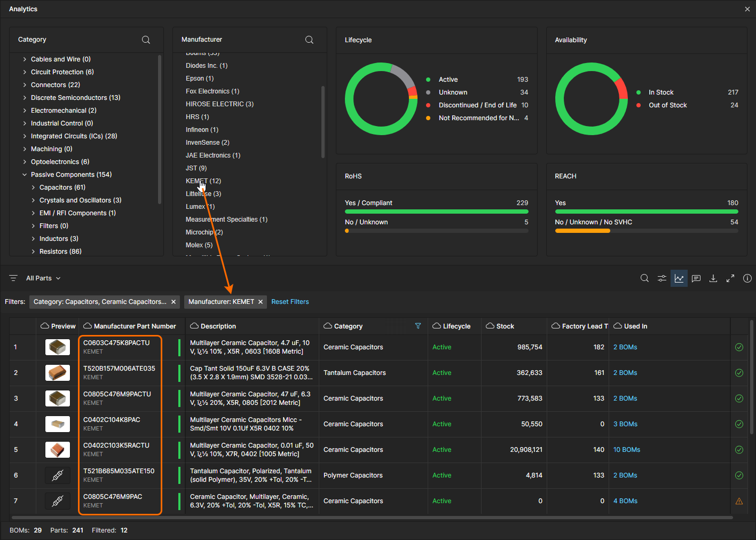Toggle the Analytics chart icon
Viewport: 756px width, 540px height.
click(x=679, y=278)
